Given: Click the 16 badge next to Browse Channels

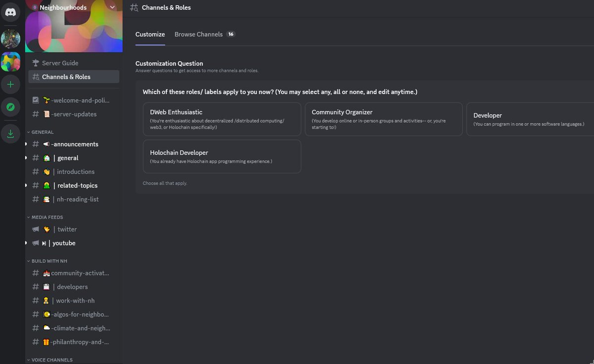Looking at the screenshot, I should (x=231, y=35).
